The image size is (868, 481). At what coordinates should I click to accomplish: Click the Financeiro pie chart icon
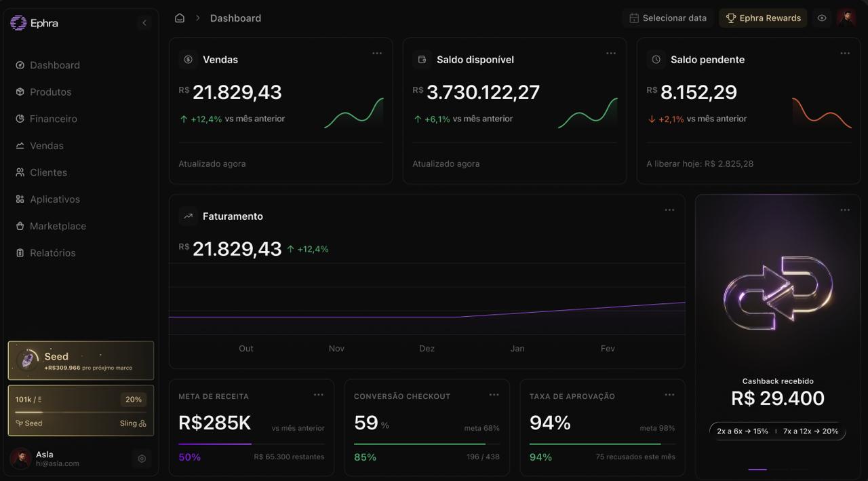click(20, 119)
